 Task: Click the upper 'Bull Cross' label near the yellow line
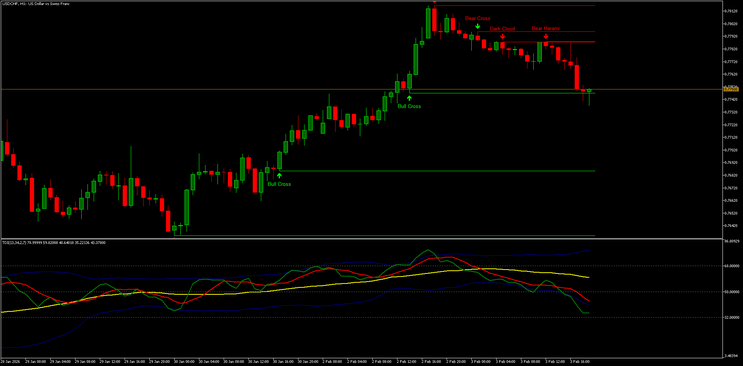409,106
